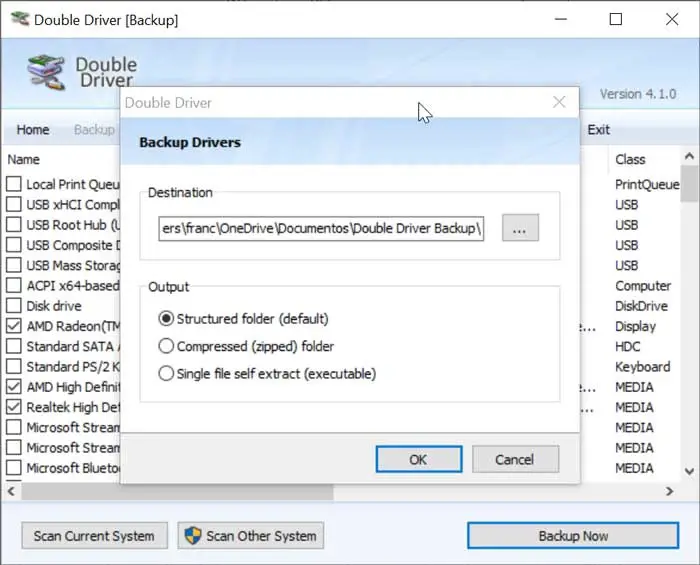
Task: Minimize the Double Driver main window
Action: pyautogui.click(x=561, y=19)
